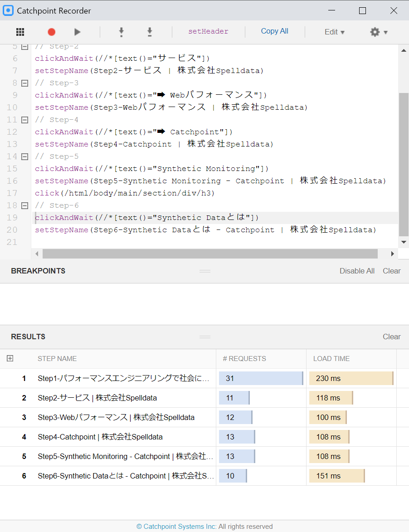409x532 pixels.
Task: Clear the results list
Action: pyautogui.click(x=392, y=337)
